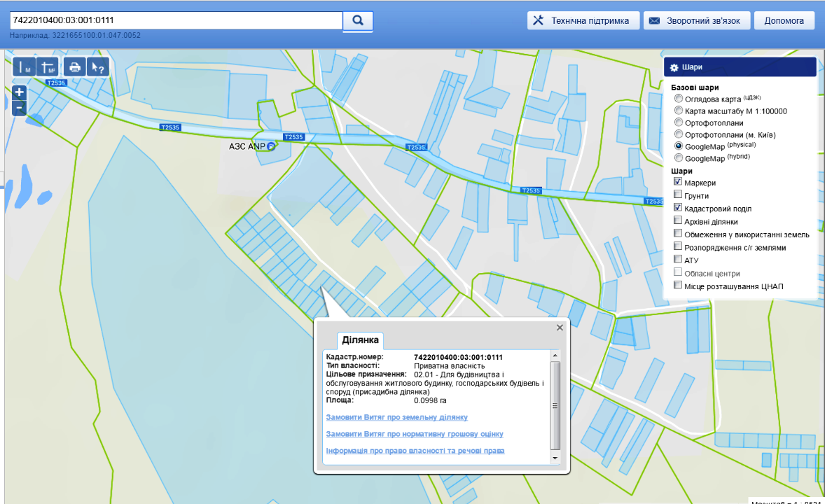Zoom out with the minus button
Image resolution: width=825 pixels, height=504 pixels.
click(19, 108)
